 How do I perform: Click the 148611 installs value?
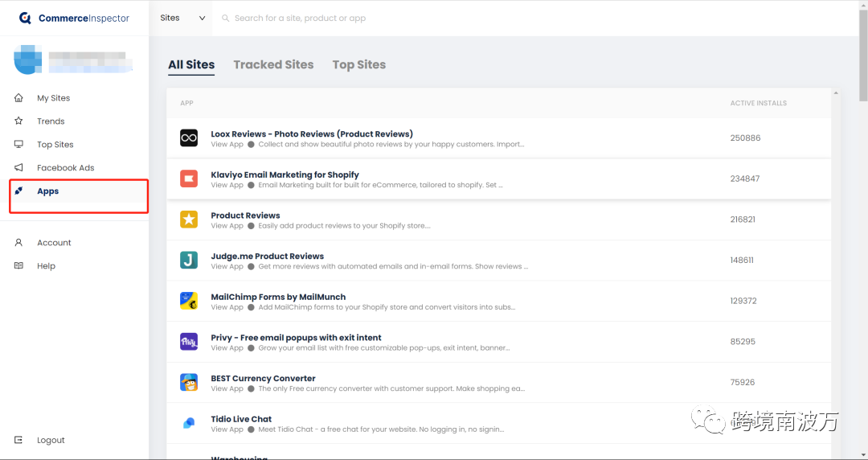point(742,260)
